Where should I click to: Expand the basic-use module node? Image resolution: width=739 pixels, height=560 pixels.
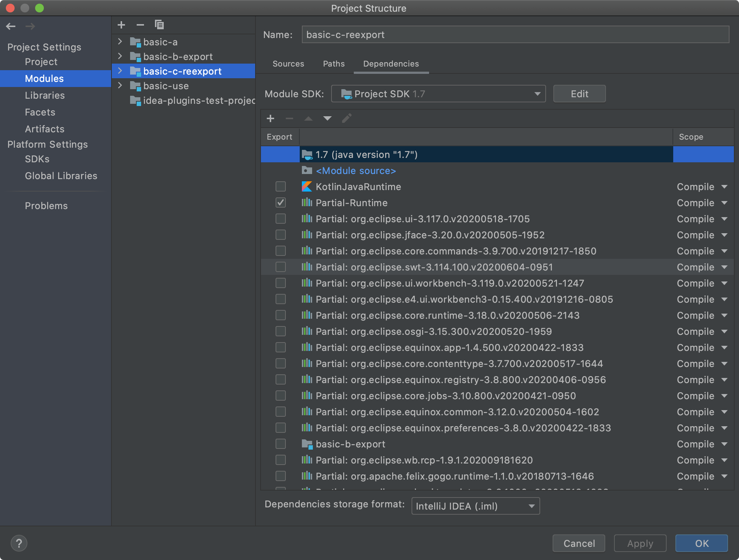coord(120,86)
